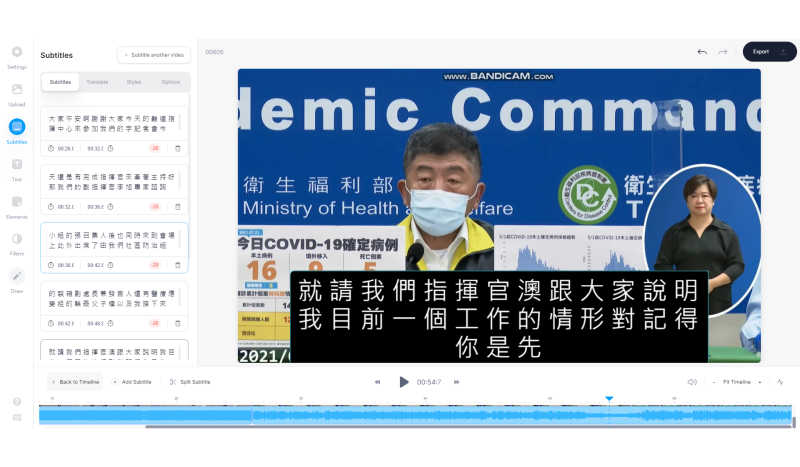Viewport: 800px width, 467px height.
Task: Edit the 00:48 end time field
Action: coord(95,323)
